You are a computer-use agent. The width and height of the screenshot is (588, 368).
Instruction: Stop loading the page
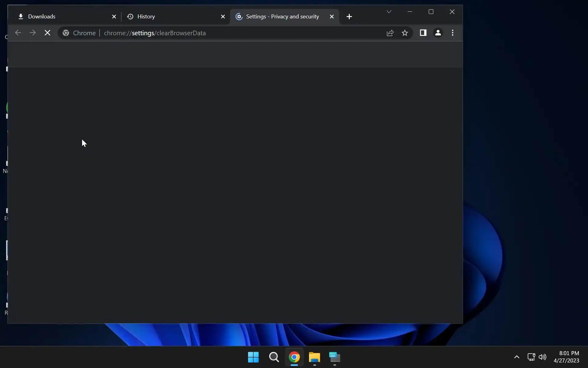(x=47, y=33)
